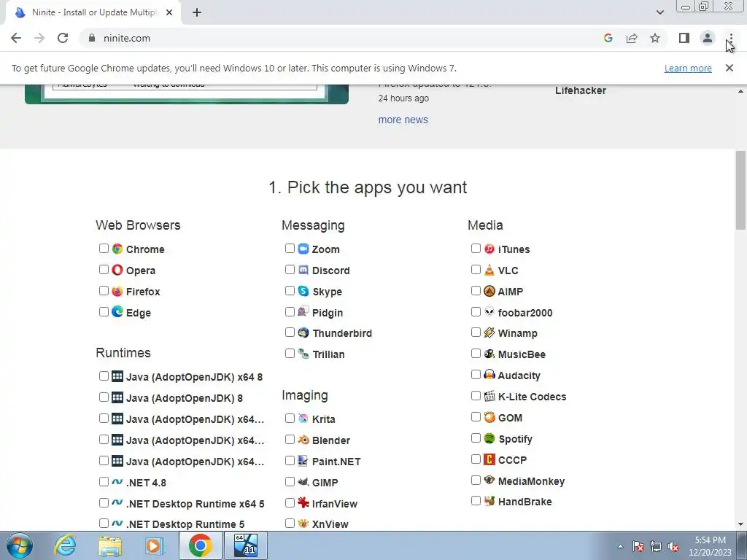Select the .NET 4.8 checkbox
747x560 pixels.
tap(104, 482)
